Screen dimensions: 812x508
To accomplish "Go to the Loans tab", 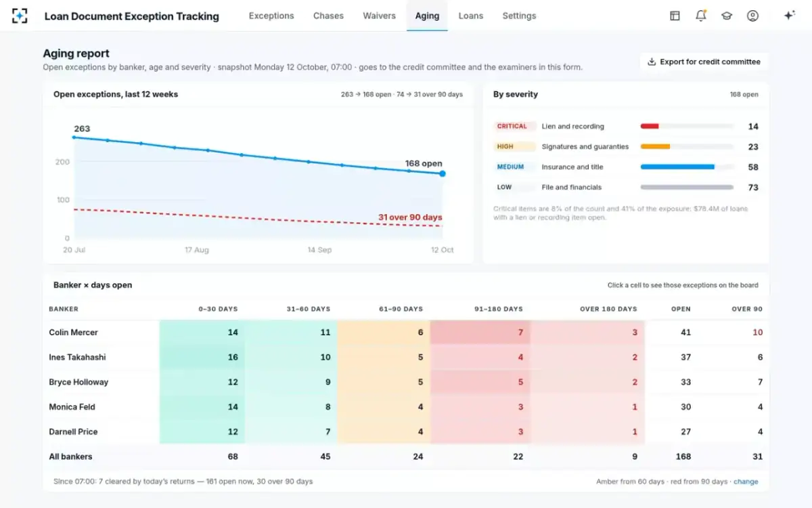I will [471, 16].
